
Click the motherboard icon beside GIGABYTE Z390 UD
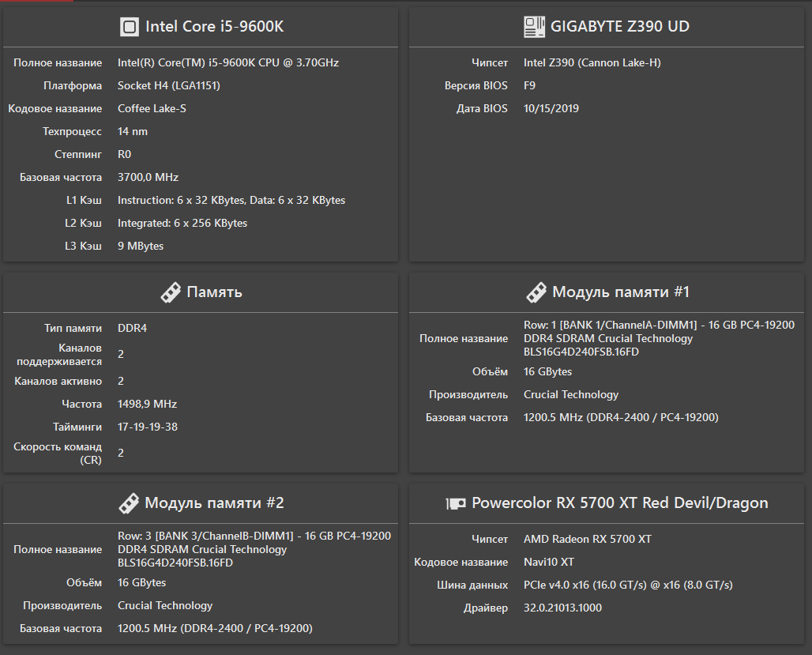534,26
